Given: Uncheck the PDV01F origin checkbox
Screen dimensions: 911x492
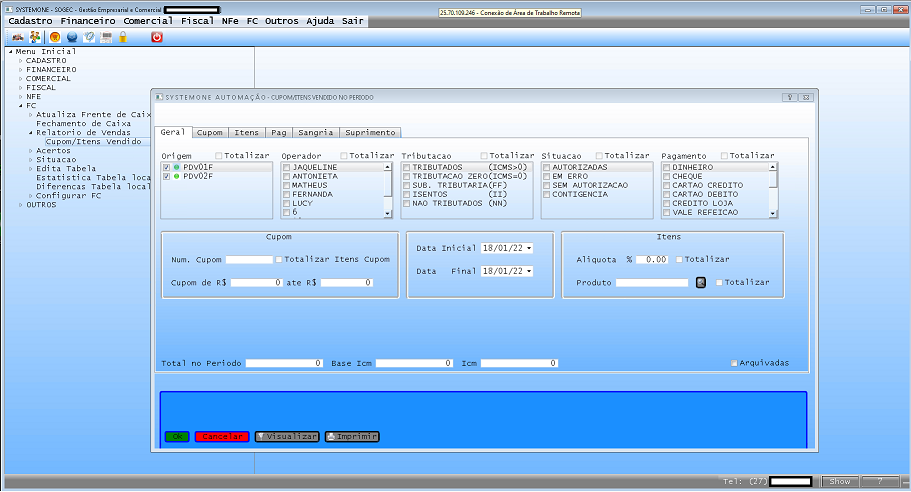Looking at the screenshot, I should 167,167.
